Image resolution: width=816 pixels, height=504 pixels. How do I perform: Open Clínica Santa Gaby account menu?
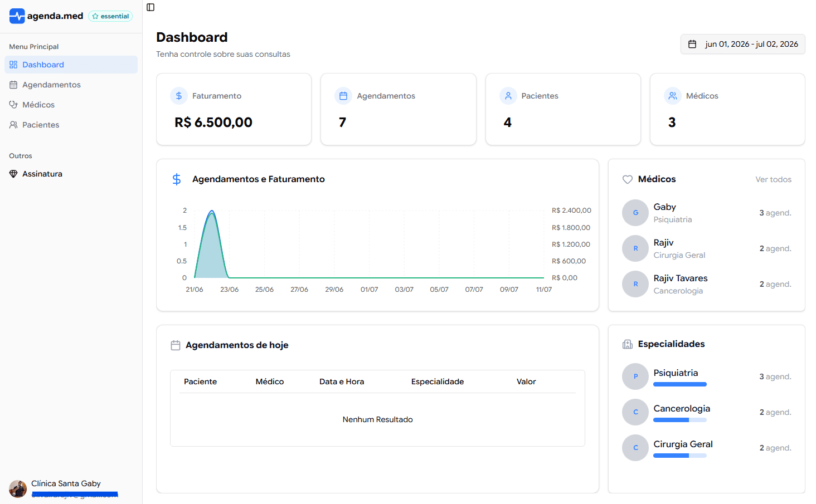click(71, 489)
